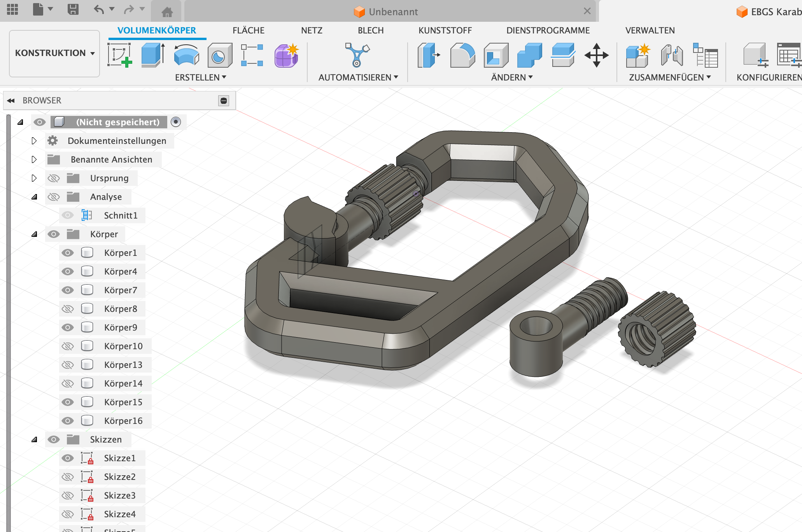
Task: Show the Ursprung origin folder
Action: pos(54,178)
